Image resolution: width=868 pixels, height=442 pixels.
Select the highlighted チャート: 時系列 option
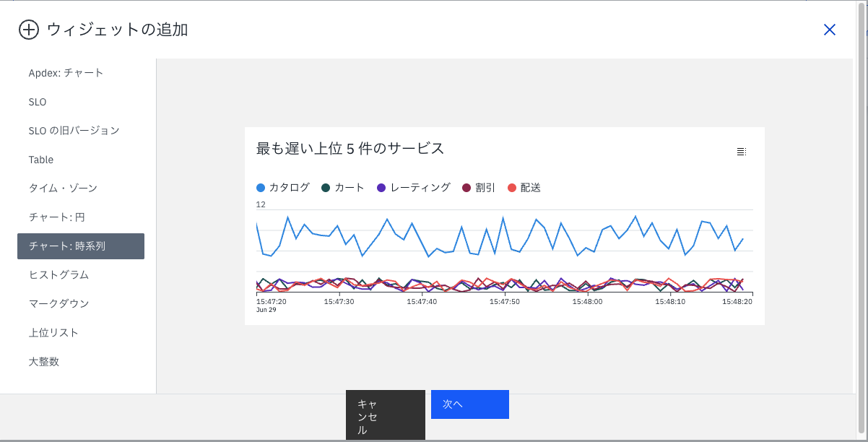[81, 246]
